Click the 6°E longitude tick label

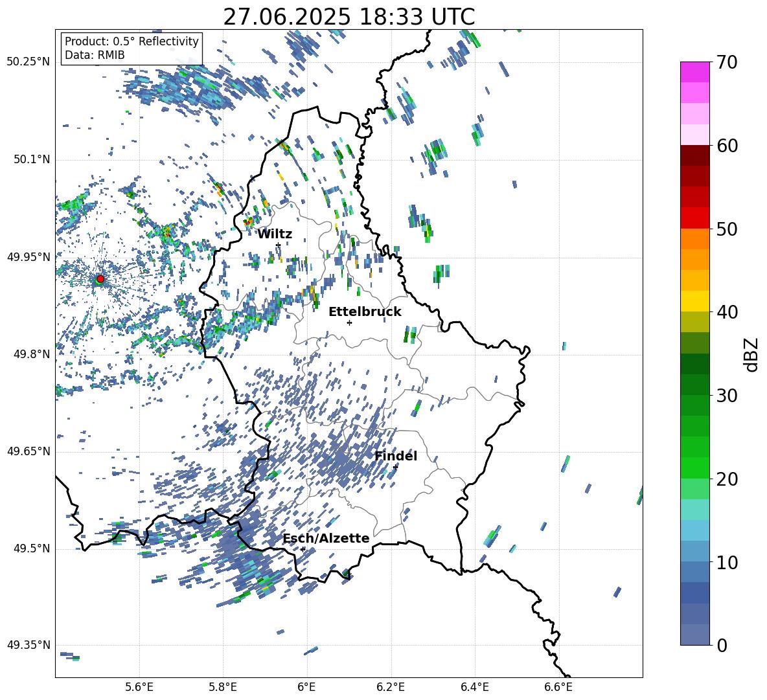coord(306,687)
